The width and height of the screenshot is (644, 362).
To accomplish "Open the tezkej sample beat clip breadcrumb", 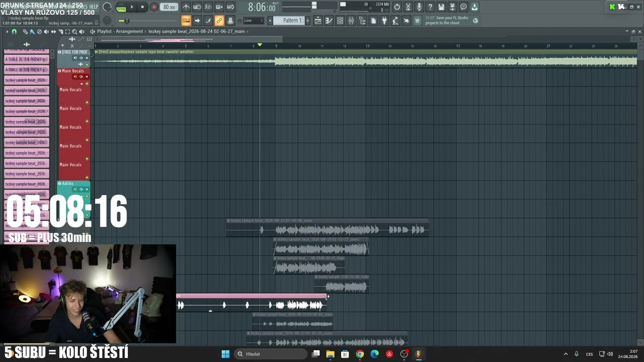I will (x=196, y=32).
